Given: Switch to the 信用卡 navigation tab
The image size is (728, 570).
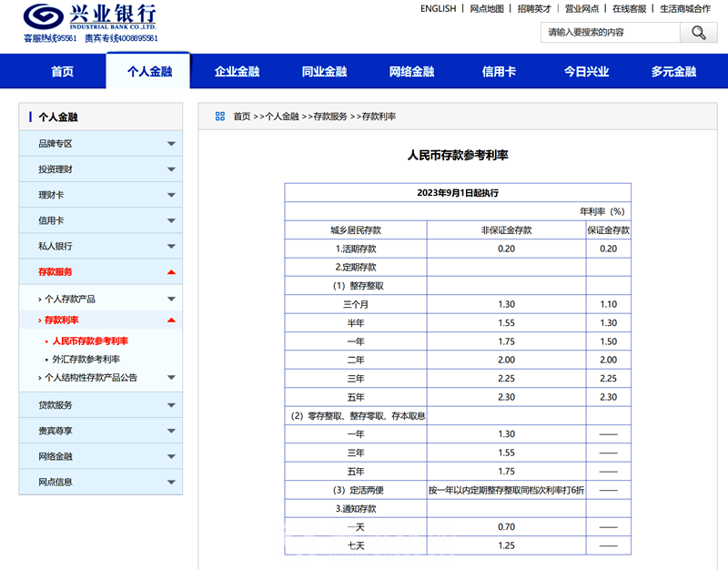Looking at the screenshot, I should point(499,72).
